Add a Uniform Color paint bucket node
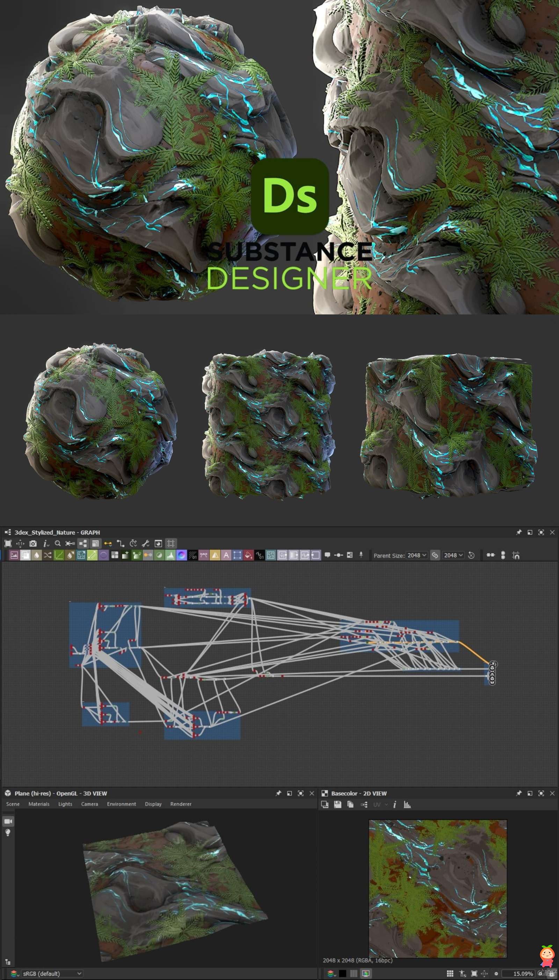559x980 pixels. [x=248, y=556]
